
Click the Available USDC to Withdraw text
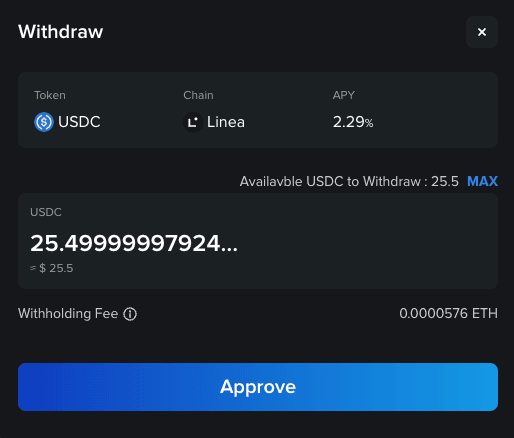point(349,181)
